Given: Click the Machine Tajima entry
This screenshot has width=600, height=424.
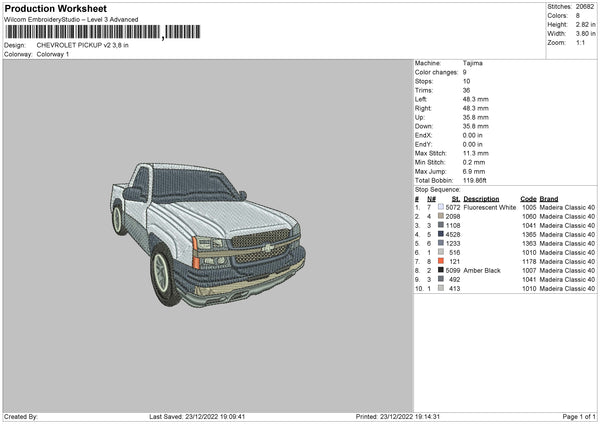Looking at the screenshot, I should 448,63.
